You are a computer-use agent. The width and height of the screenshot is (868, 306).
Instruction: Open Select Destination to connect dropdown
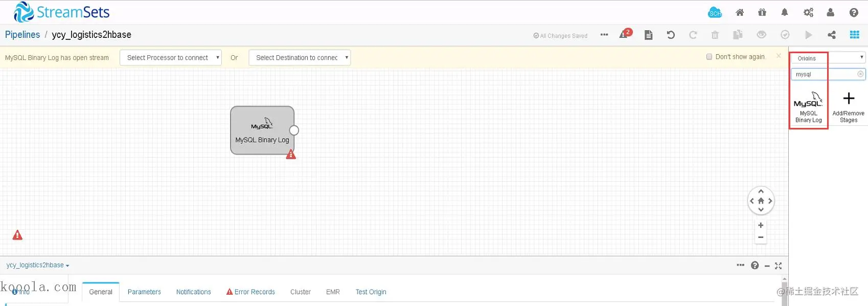300,58
